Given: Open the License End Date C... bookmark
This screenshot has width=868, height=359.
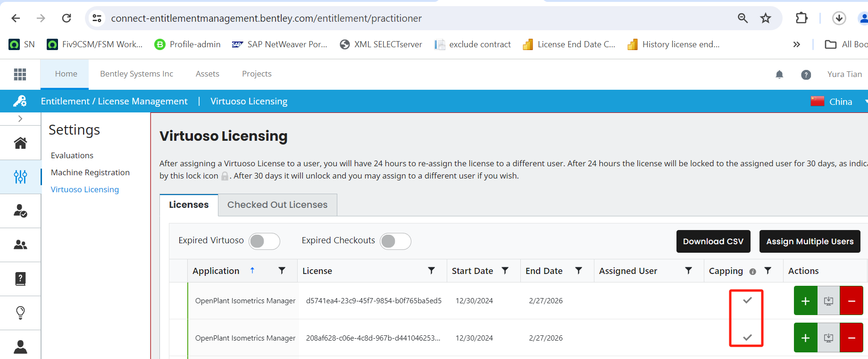Looking at the screenshot, I should click(569, 44).
